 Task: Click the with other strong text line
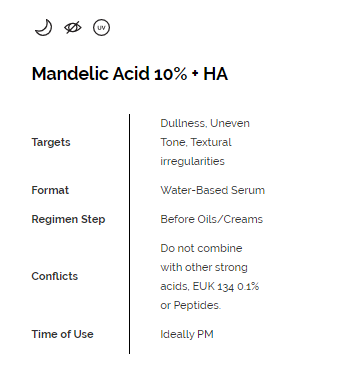click(x=204, y=267)
